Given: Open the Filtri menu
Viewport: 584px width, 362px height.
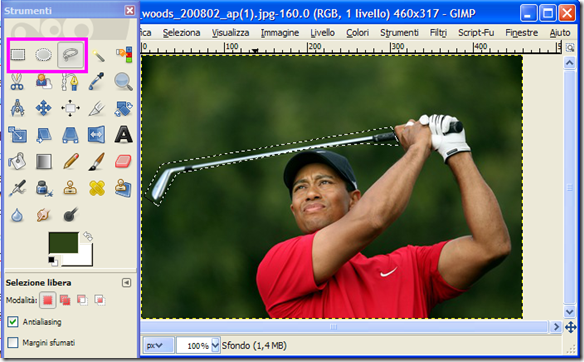Looking at the screenshot, I should pos(438,33).
